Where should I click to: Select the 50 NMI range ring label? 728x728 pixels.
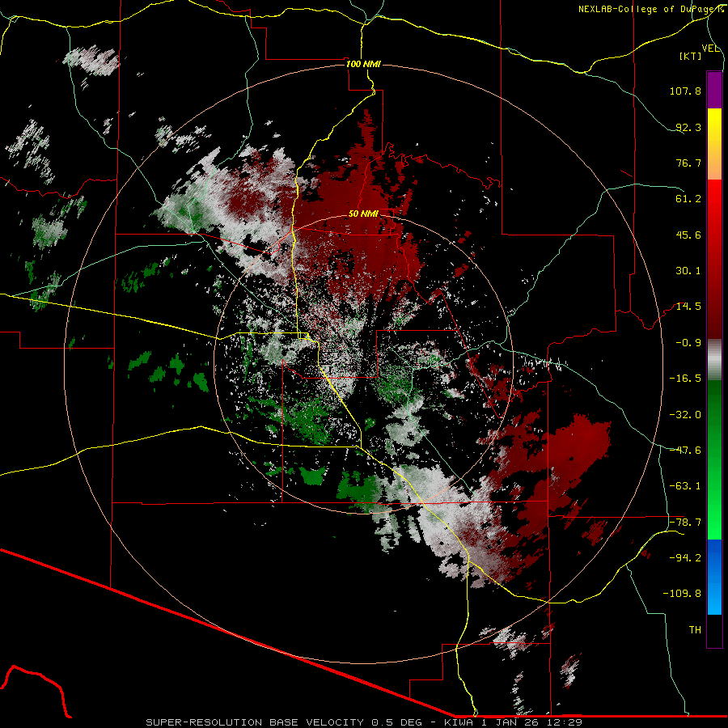(x=363, y=214)
